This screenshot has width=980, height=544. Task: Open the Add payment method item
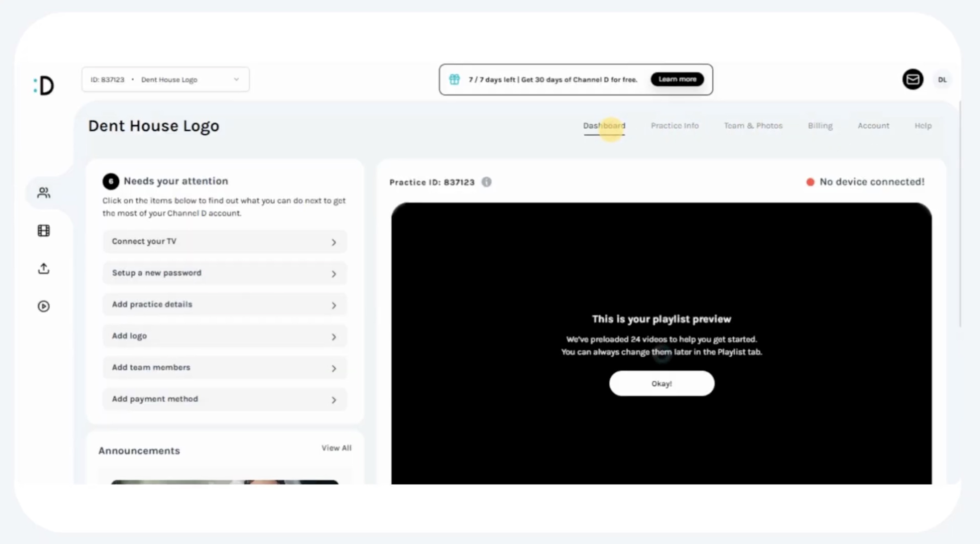pos(224,399)
